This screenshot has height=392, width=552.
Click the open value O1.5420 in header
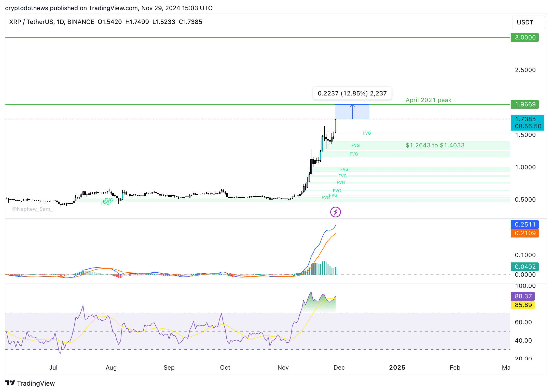110,22
